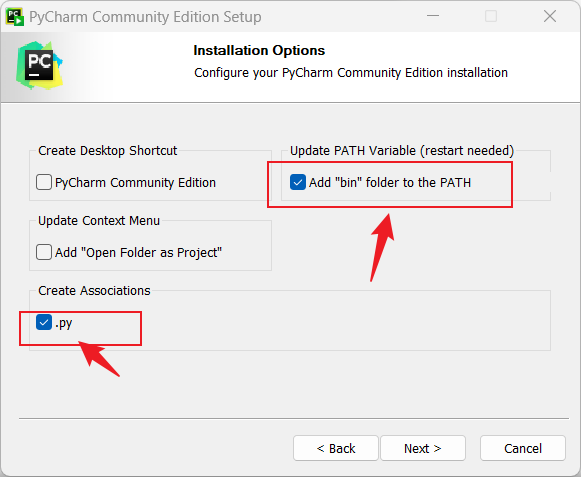Click the "Update PATH Variable (restart needed)" label
Screen dimensions: 581x477
click(402, 151)
